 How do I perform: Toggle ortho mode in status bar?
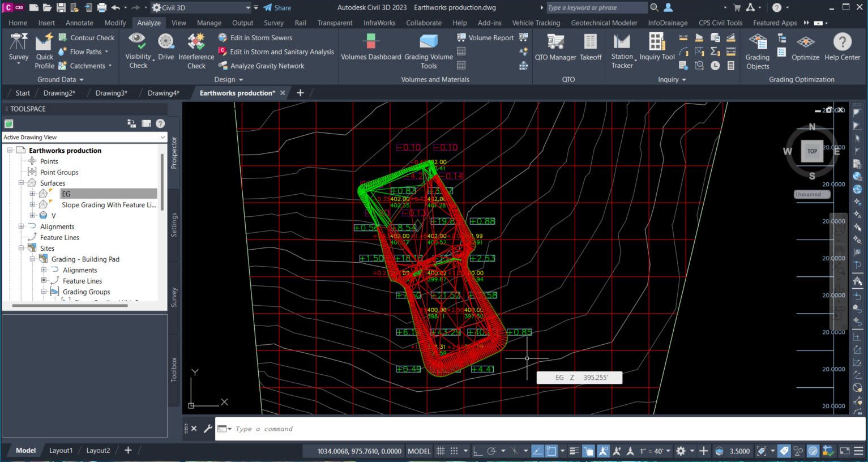coord(477,451)
